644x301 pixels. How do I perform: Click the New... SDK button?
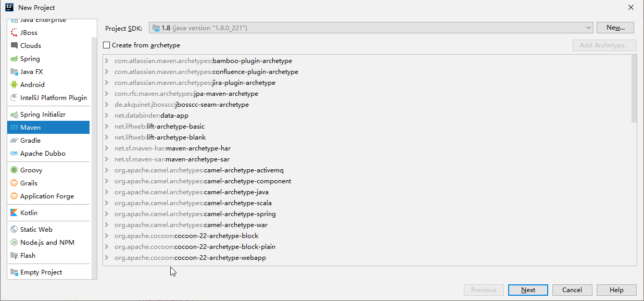pyautogui.click(x=615, y=28)
